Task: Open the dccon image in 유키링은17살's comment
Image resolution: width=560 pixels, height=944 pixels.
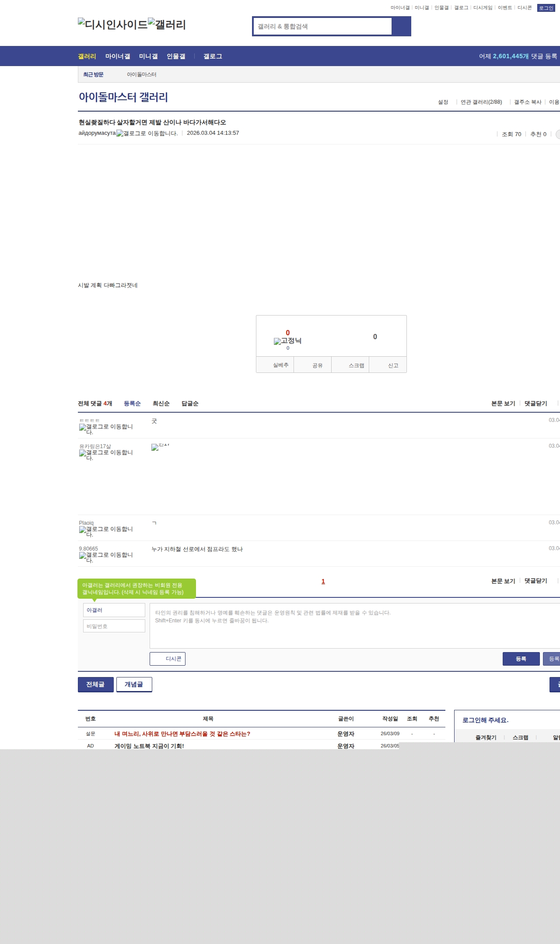Action: pyautogui.click(x=160, y=447)
